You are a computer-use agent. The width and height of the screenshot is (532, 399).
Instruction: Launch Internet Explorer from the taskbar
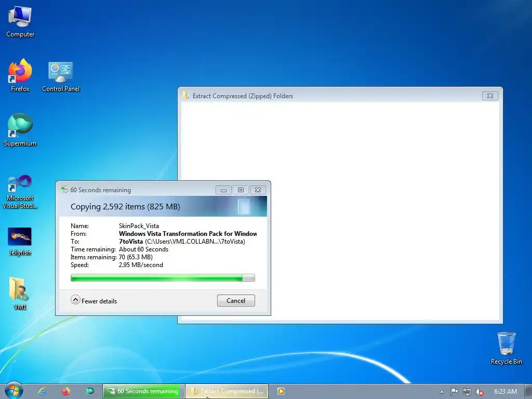(x=42, y=391)
